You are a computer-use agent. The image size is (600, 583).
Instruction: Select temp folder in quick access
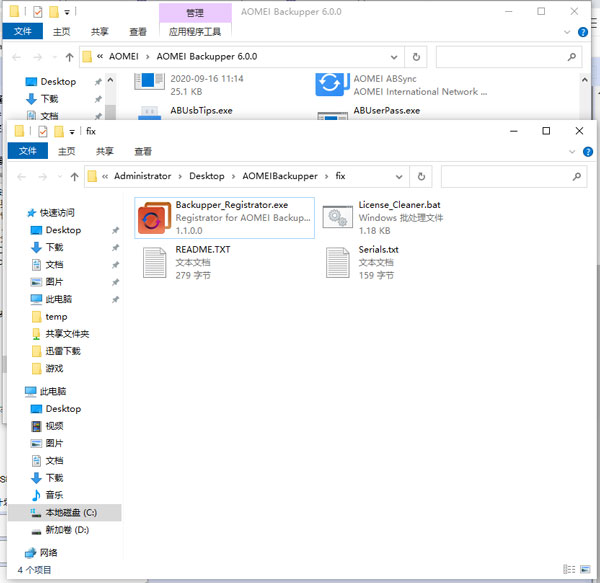[49, 317]
